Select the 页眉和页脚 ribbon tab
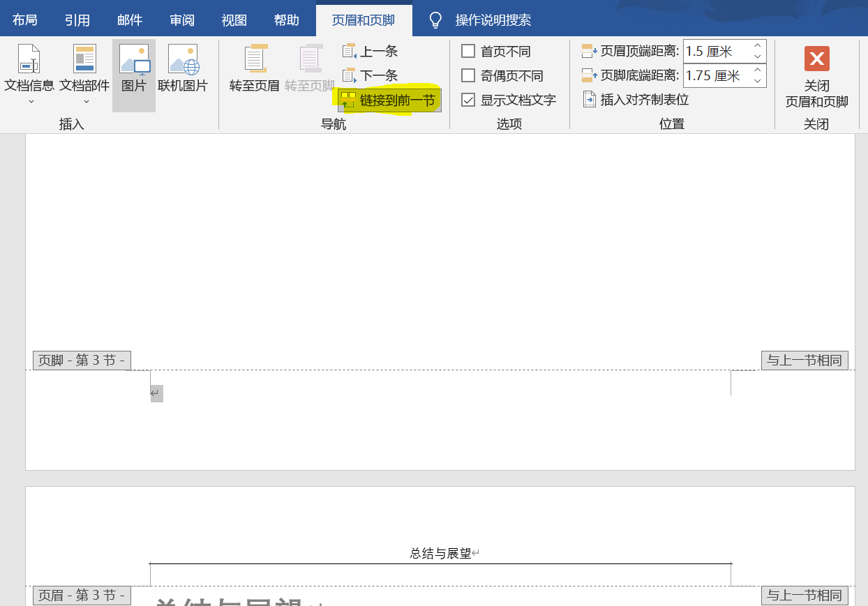 [364, 20]
